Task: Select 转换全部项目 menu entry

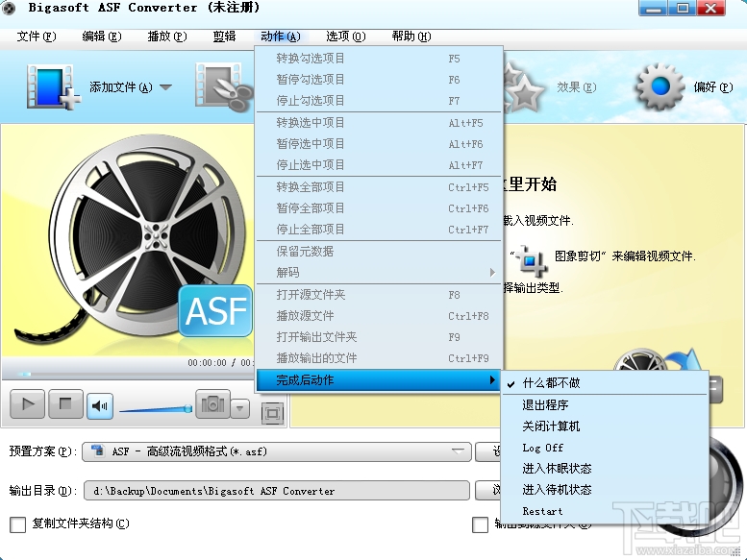Action: 379,187
